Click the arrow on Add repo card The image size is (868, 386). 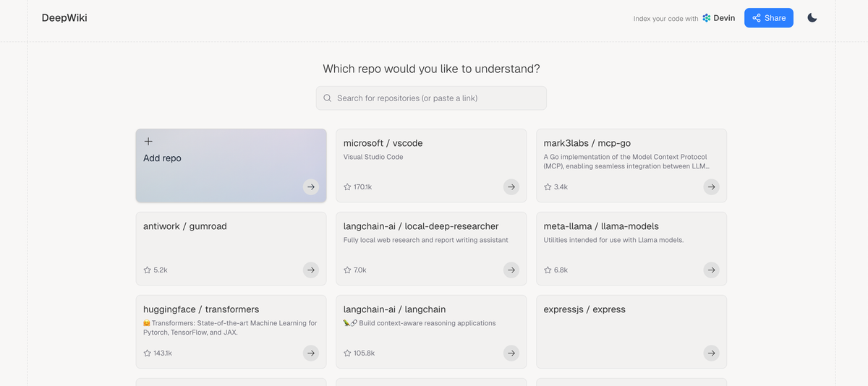click(x=310, y=187)
